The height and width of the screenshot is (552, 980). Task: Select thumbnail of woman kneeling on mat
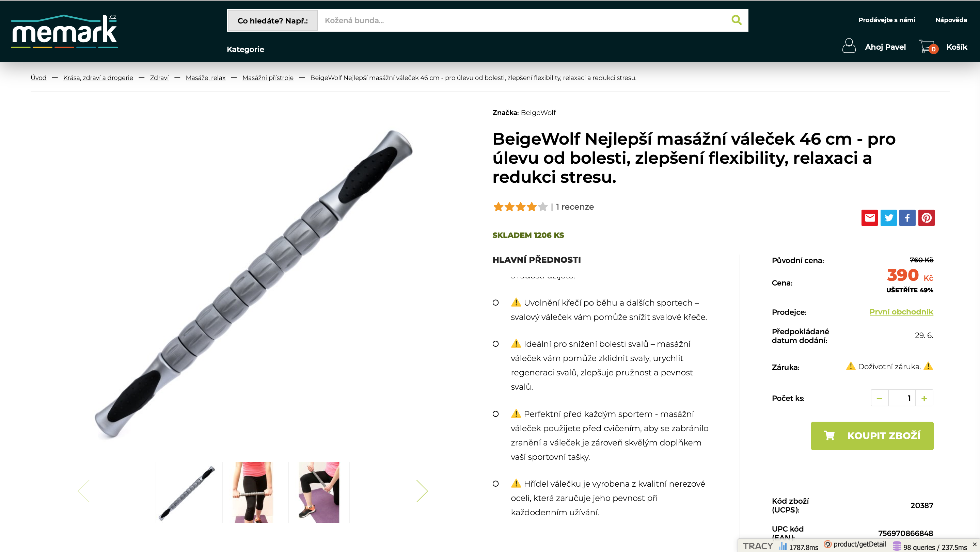pyautogui.click(x=319, y=492)
